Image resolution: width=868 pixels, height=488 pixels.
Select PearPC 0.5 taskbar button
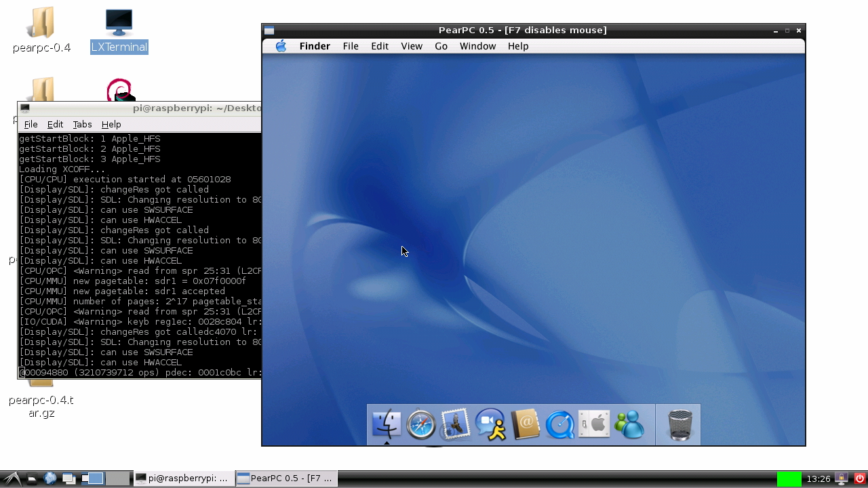(x=286, y=479)
